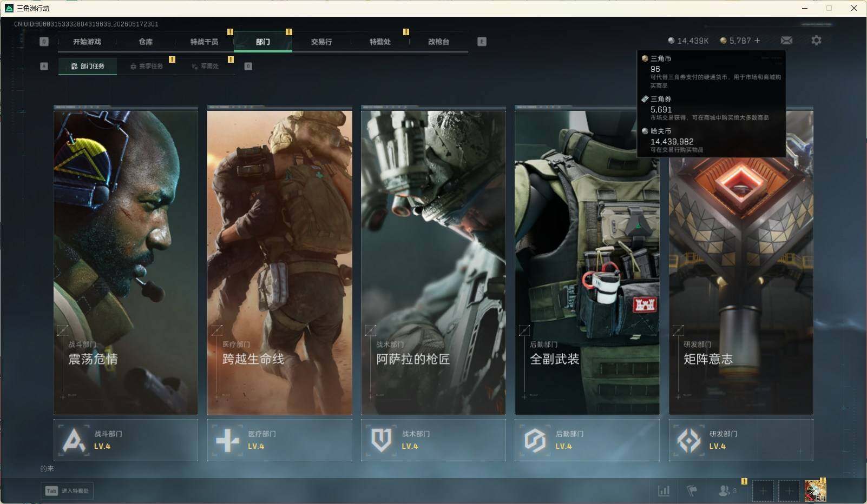The height and width of the screenshot is (504, 867).
Task: Click the A previous sub-tab key icon
Action: (x=44, y=66)
